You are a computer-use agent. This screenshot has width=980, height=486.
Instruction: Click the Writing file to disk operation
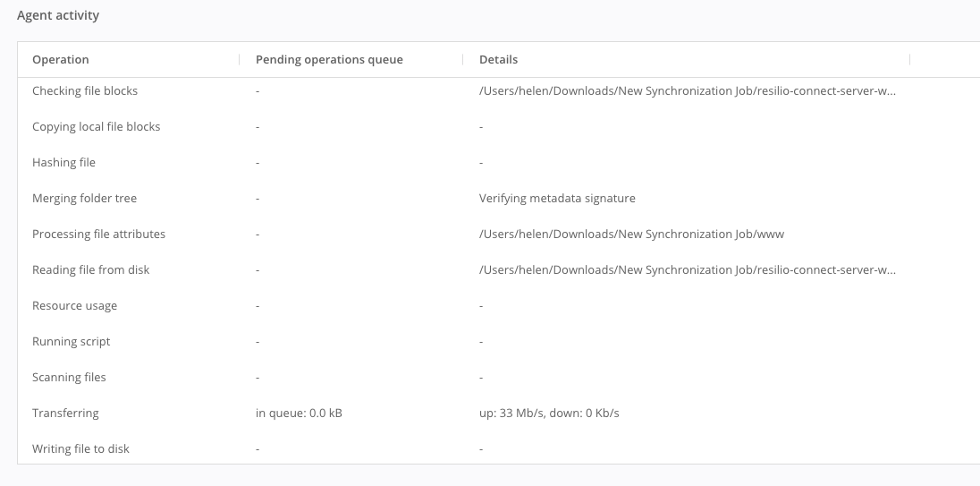[80, 449]
